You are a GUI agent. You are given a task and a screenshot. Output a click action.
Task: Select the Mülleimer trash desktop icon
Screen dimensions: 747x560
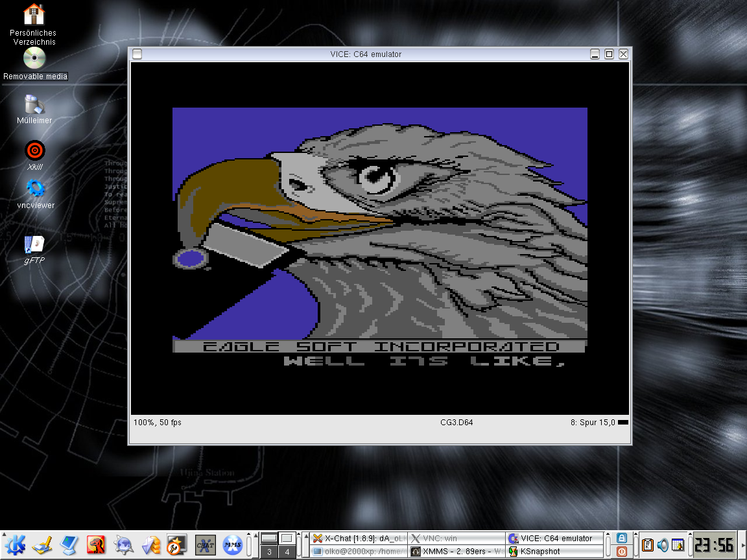[34, 110]
